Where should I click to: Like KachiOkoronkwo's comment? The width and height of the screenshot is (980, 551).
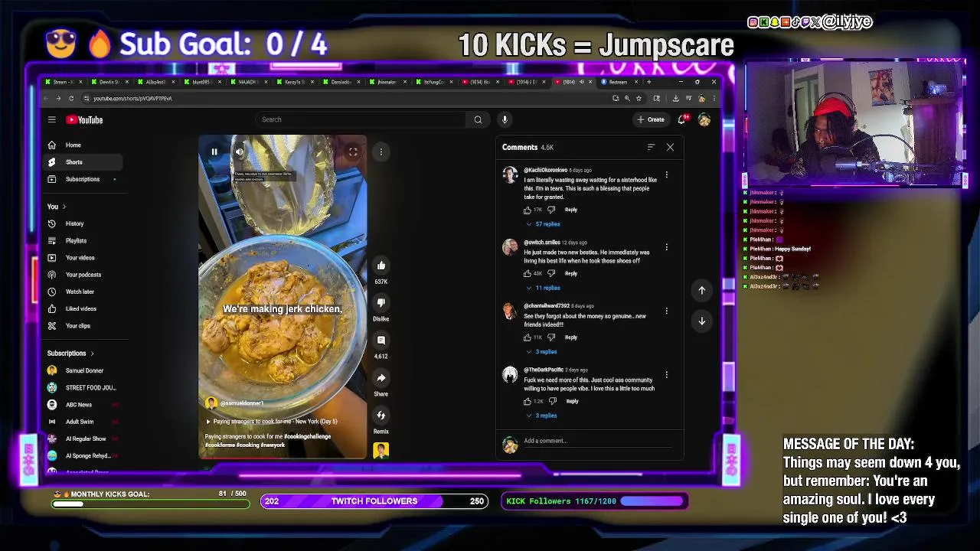point(527,210)
